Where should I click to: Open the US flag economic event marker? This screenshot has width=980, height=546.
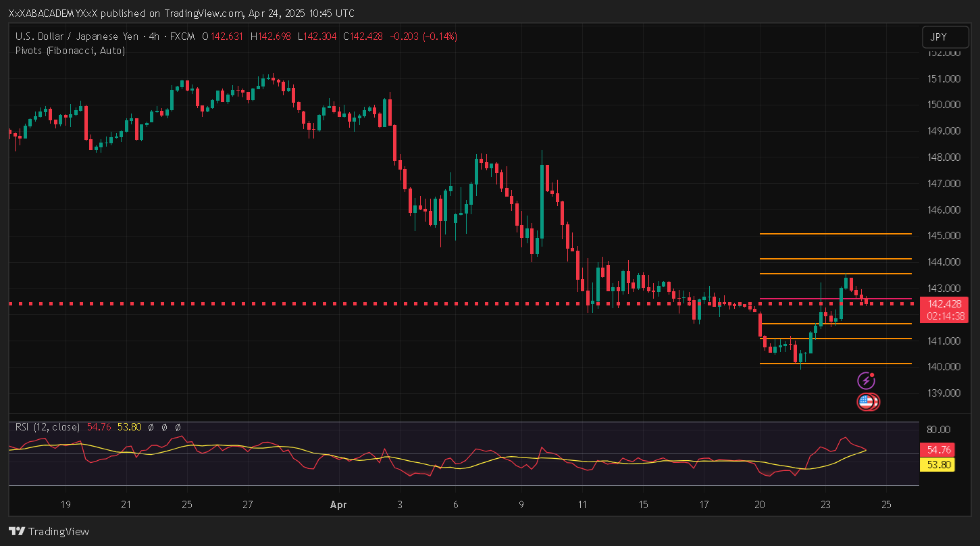pyautogui.click(x=867, y=402)
